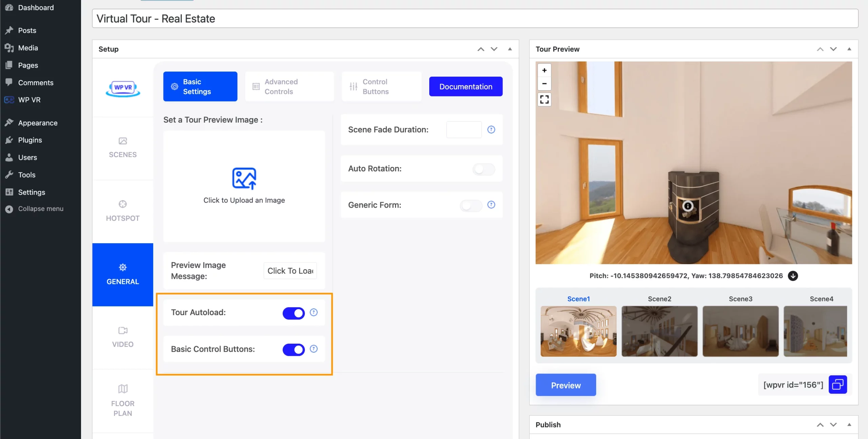Click the download icon next to pitch/yaw values
The height and width of the screenshot is (439, 868).
point(793,275)
